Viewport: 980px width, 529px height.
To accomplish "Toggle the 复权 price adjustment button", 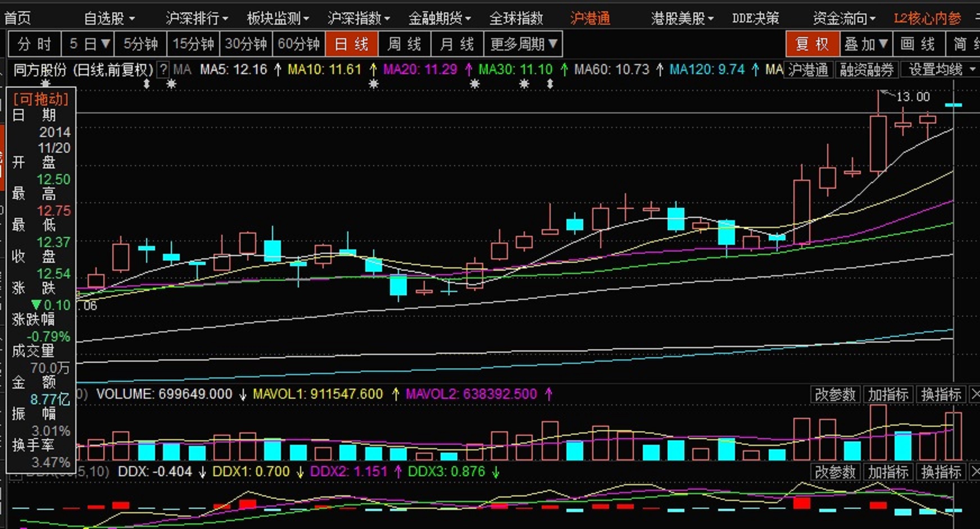I will click(812, 44).
